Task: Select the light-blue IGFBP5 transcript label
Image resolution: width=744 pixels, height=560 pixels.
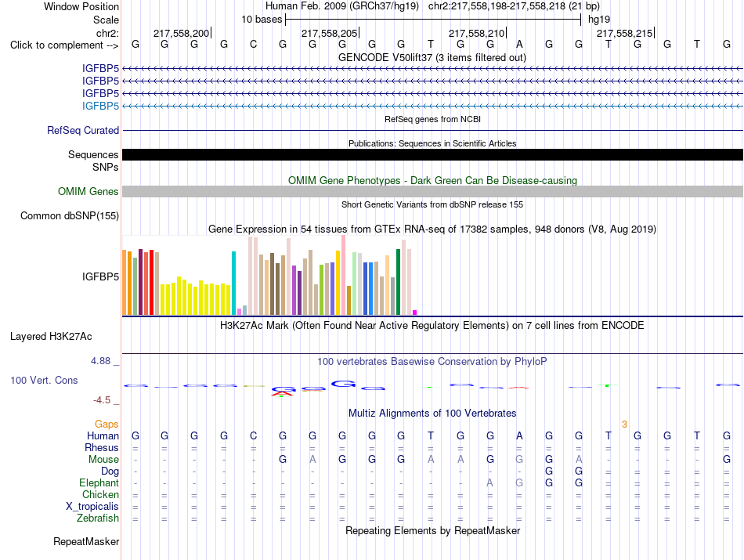Action: tap(100, 106)
